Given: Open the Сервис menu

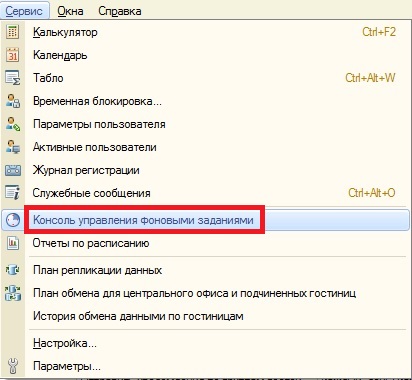Looking at the screenshot, I should coord(25,10).
